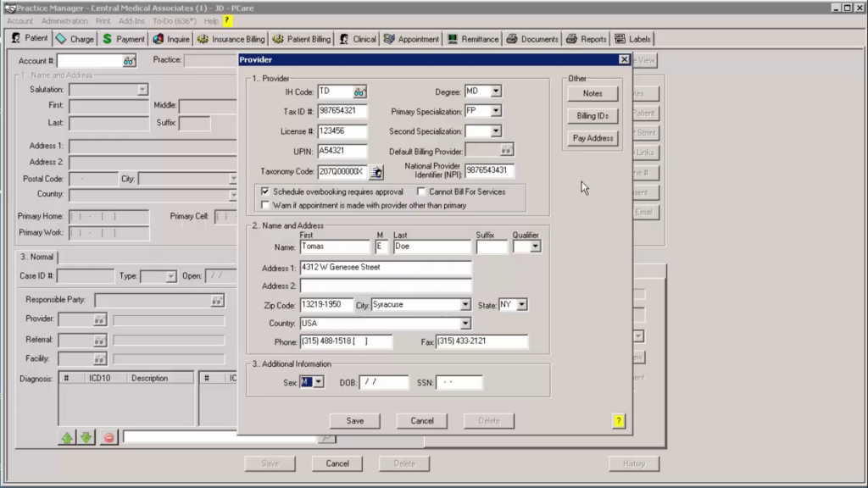The height and width of the screenshot is (488, 868).
Task: Open the Inquire toolbar tab
Action: click(x=171, y=39)
